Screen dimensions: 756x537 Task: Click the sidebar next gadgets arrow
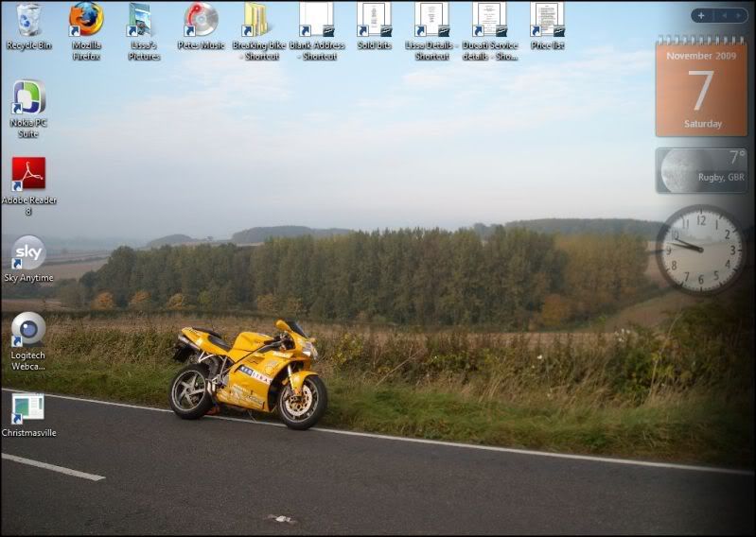[x=739, y=15]
